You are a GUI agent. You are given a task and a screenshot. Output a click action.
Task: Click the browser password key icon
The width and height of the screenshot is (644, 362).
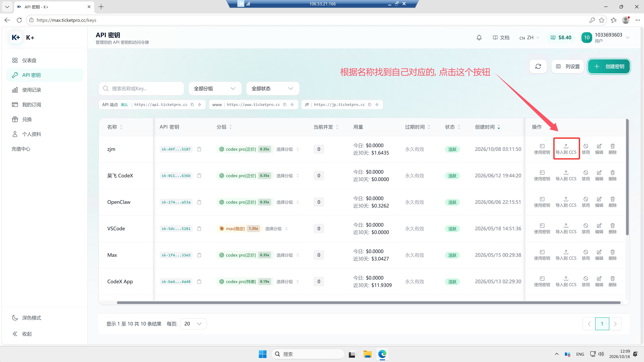pyautogui.click(x=592, y=20)
